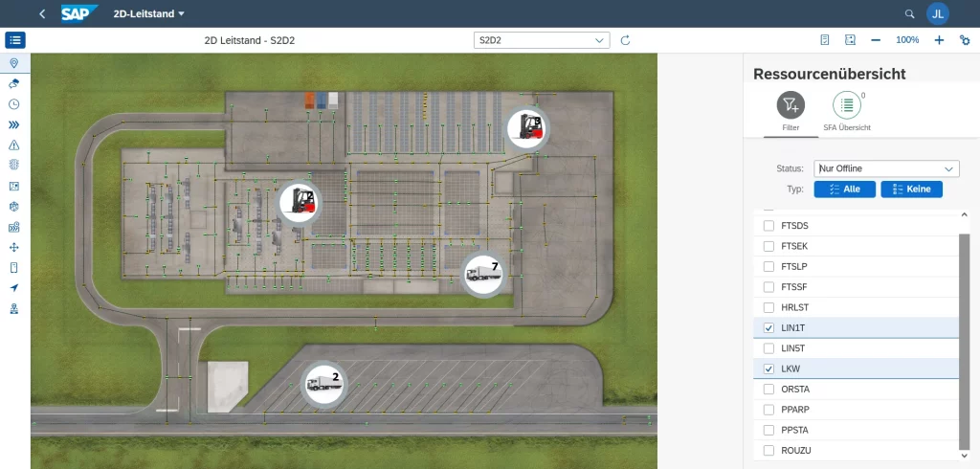
Task: Click the warning triangle icon in sidebar
Action: click(x=14, y=145)
